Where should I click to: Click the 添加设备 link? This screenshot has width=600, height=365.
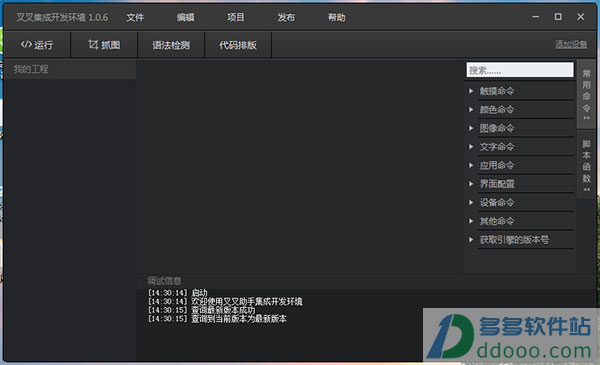pos(571,44)
